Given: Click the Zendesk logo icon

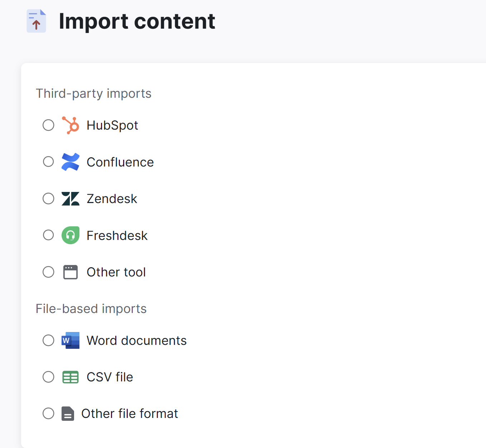Looking at the screenshot, I should pyautogui.click(x=71, y=199).
